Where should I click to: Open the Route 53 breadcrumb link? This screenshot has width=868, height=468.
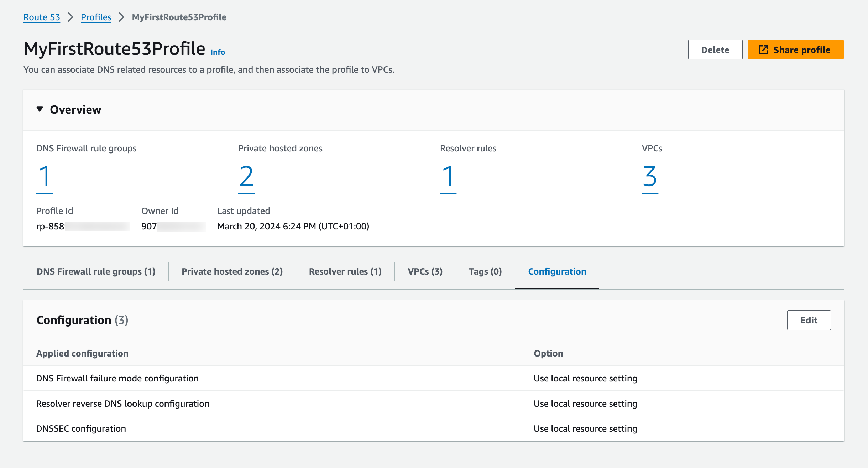tap(42, 17)
